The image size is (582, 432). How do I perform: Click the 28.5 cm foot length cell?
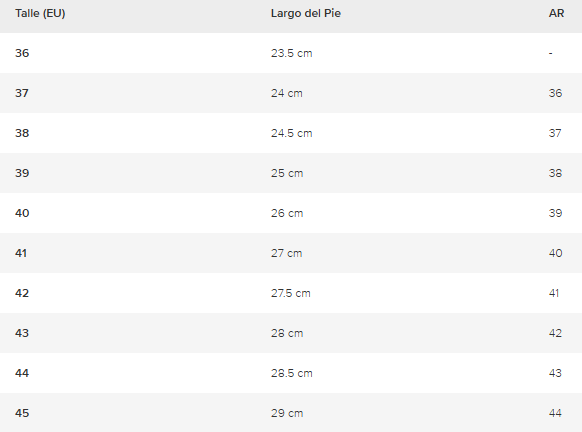pyautogui.click(x=291, y=373)
